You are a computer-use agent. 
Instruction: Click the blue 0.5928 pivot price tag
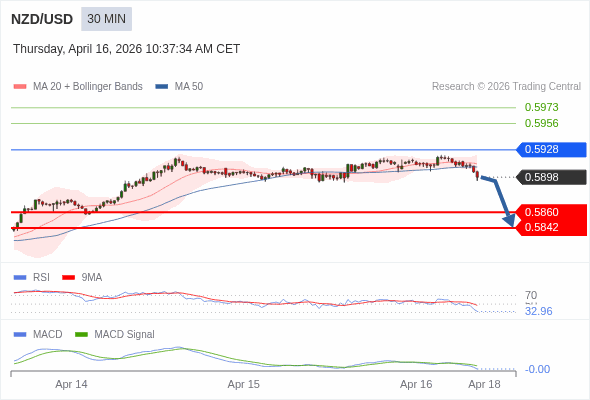click(x=551, y=149)
